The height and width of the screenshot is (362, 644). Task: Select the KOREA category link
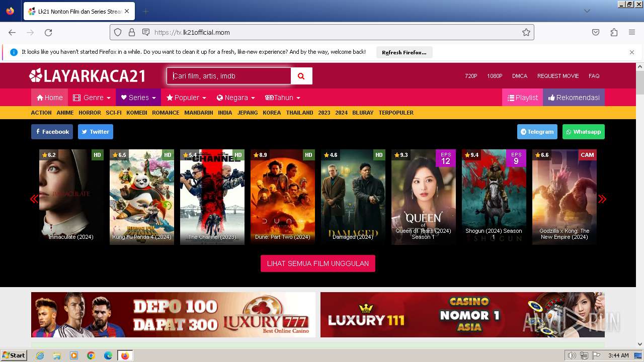pos(272,113)
